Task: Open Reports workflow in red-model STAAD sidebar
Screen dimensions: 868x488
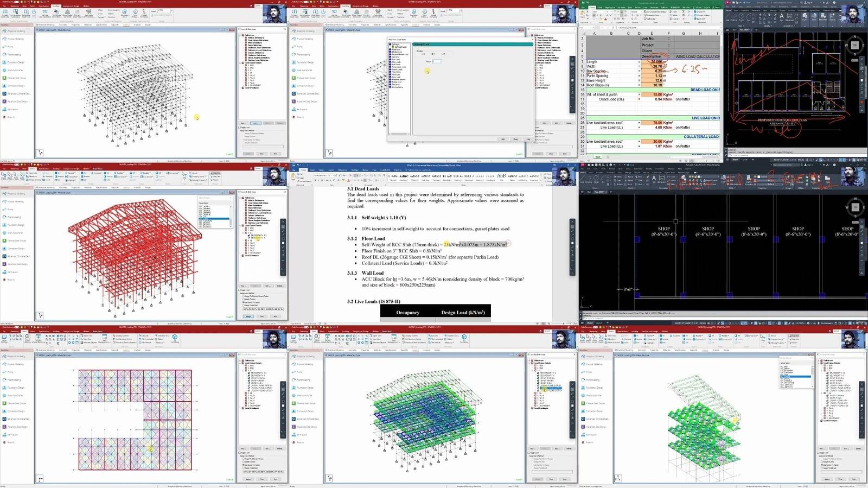Action: 10,280
